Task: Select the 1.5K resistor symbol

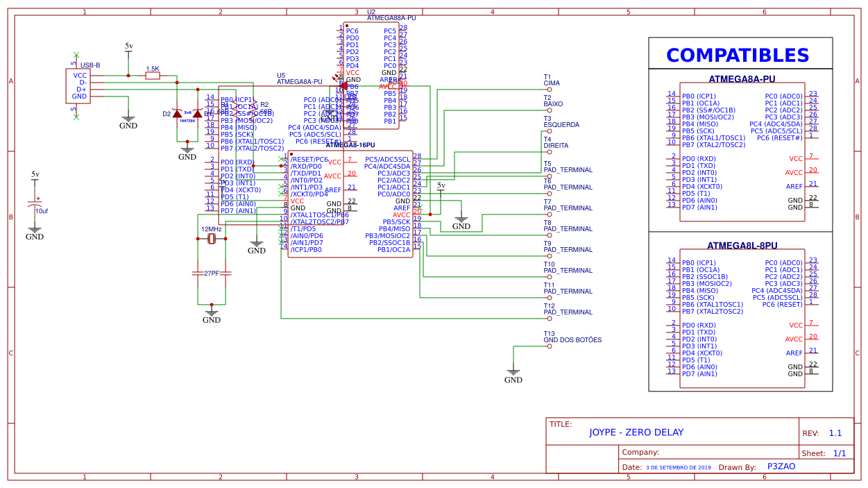Action: (x=152, y=74)
